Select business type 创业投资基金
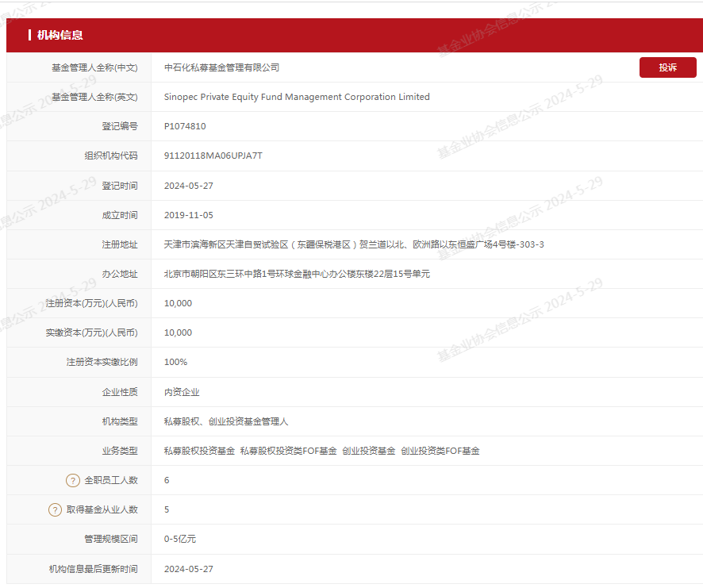Image resolution: width=703 pixels, height=588 pixels. click(368, 451)
